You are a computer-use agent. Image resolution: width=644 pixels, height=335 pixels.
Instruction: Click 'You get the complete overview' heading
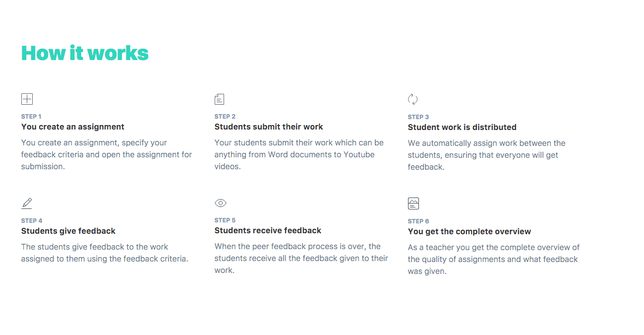tap(469, 232)
